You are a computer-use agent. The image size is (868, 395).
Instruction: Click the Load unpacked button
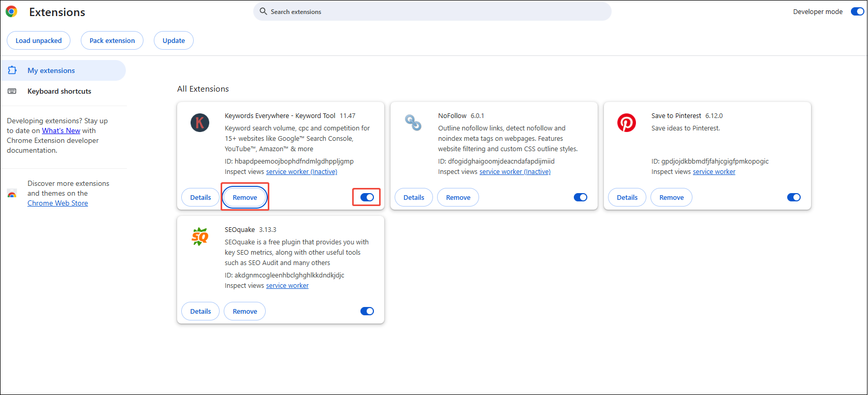pos(39,40)
